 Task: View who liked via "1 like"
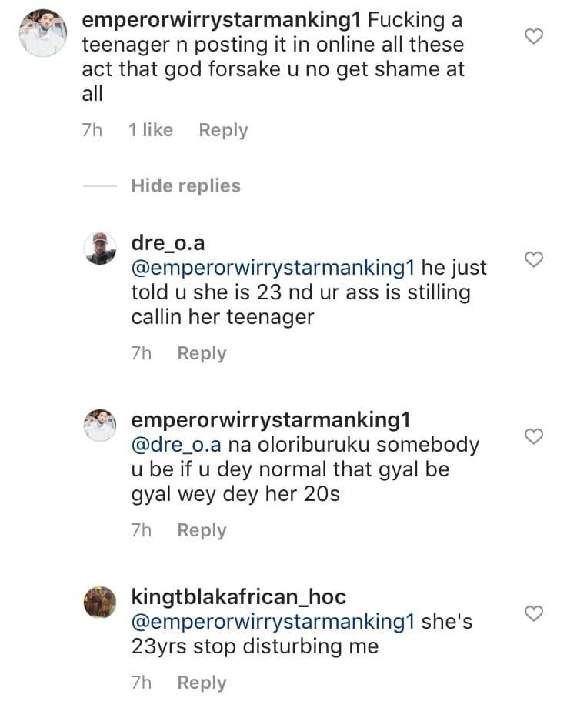[151, 130]
